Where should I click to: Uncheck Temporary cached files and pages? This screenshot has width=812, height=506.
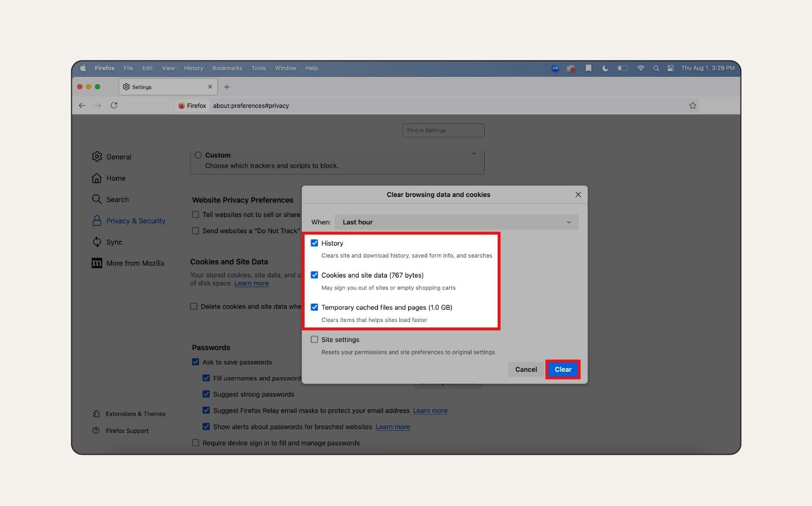pos(314,307)
